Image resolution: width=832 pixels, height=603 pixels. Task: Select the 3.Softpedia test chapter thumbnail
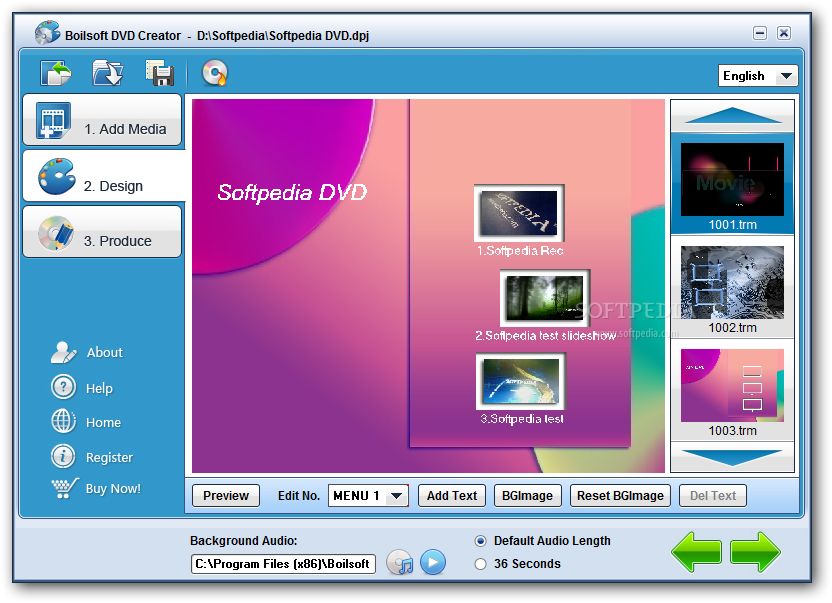click(x=522, y=382)
